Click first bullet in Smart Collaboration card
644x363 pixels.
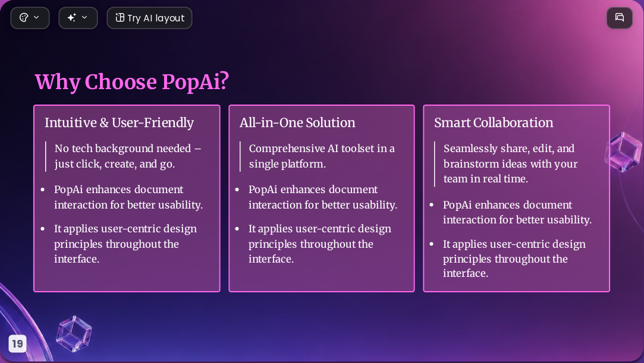pos(517,212)
